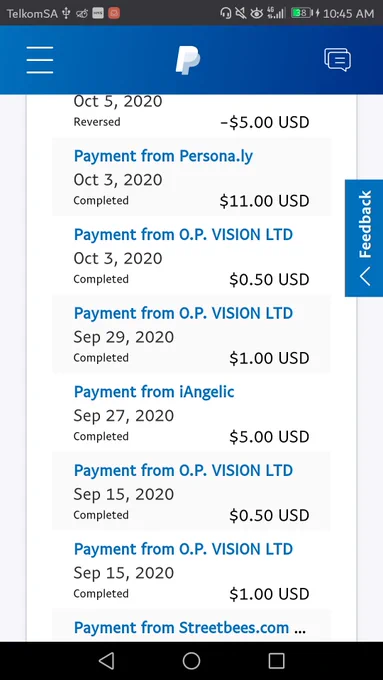Tap the 10:45 AM clock in status bar
This screenshot has height=680, width=383.
click(348, 13)
